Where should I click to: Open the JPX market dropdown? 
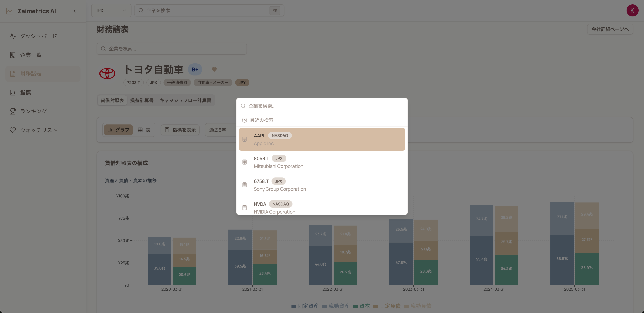click(111, 11)
